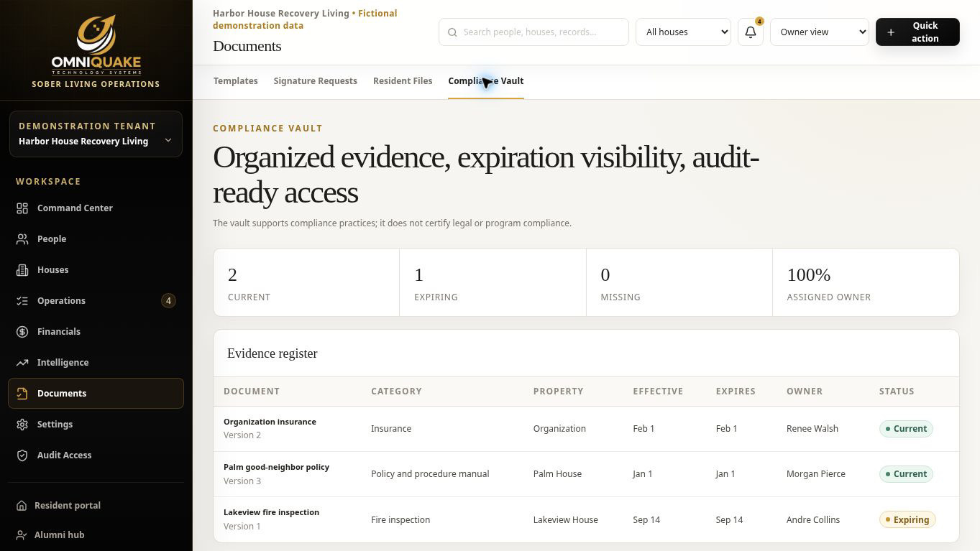
Task: Click the owner name Andre Collins
Action: click(813, 520)
